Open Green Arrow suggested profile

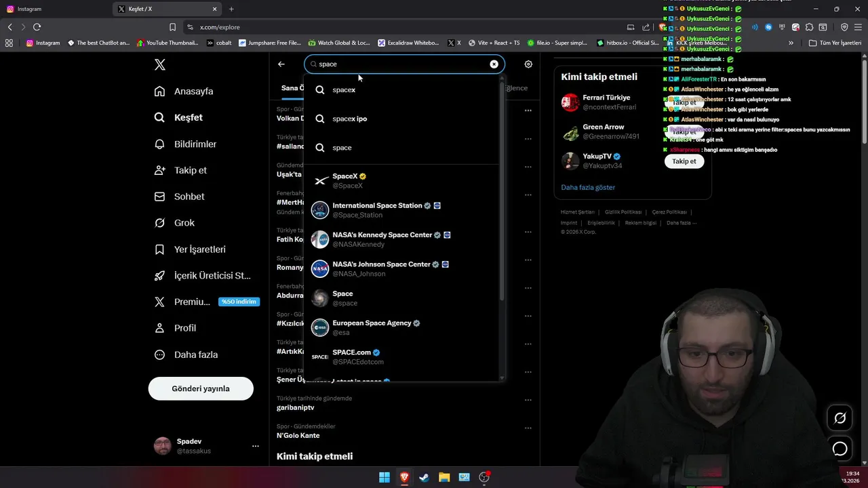click(x=604, y=127)
